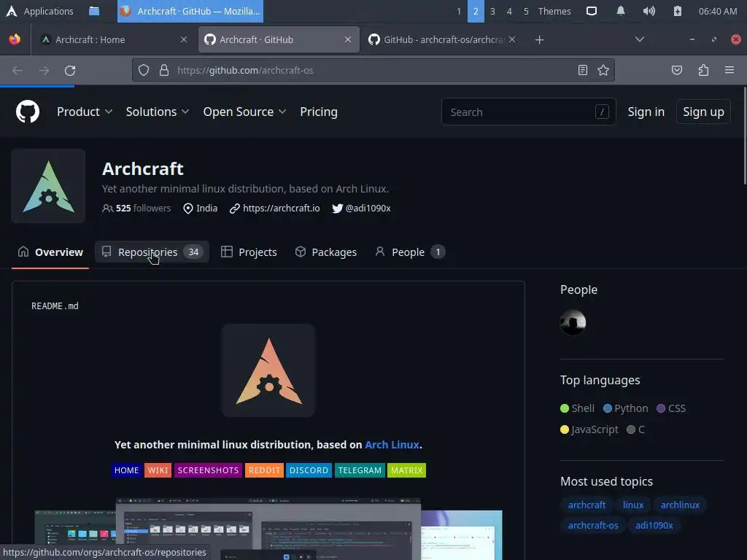Click the volume speaker icon
Image resolution: width=747 pixels, height=560 pixels.
[649, 11]
